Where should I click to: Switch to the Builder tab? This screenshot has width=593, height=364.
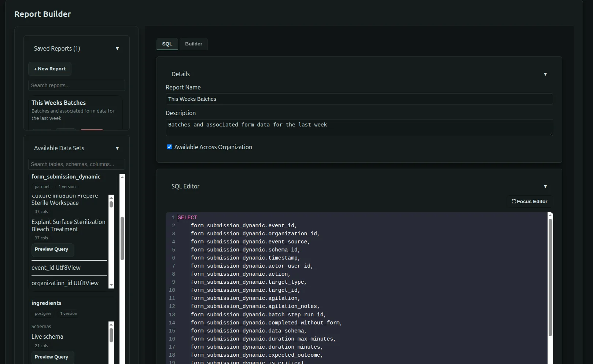coord(194,44)
